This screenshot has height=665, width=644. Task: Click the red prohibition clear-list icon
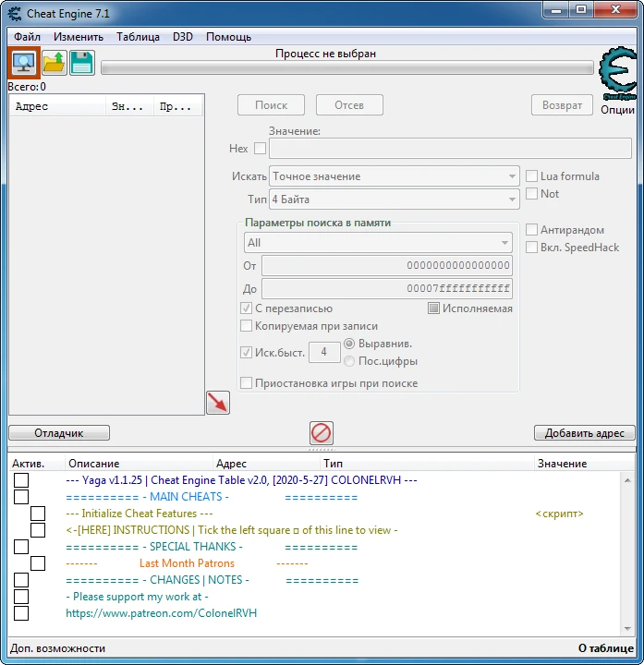pos(322,433)
